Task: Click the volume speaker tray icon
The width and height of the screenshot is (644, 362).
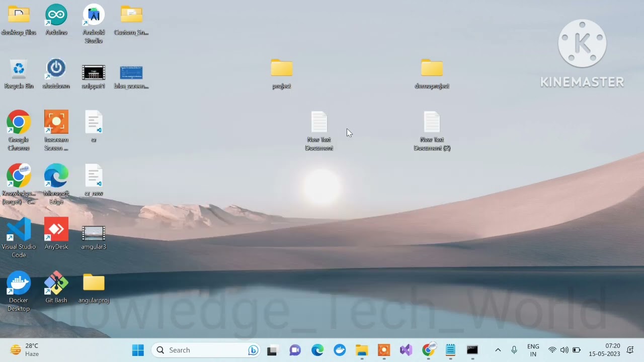Action: point(565,350)
